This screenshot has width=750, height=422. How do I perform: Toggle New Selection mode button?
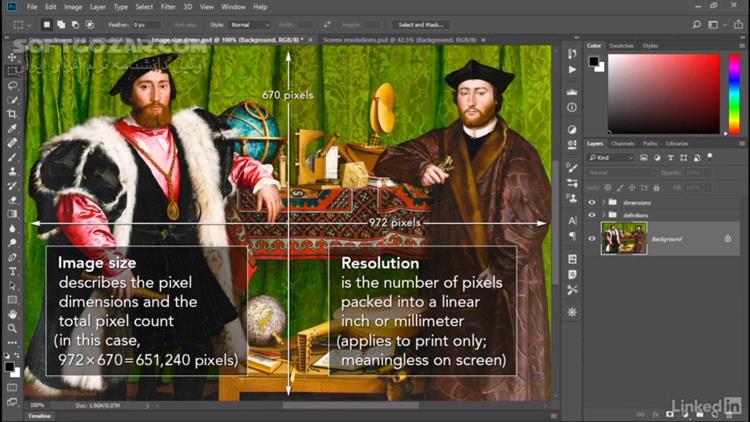46,24
